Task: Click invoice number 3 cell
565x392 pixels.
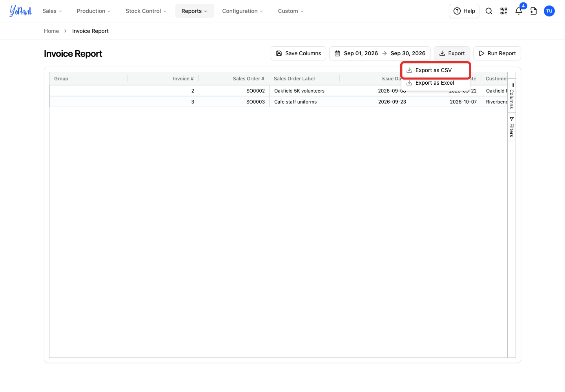Action: point(163,102)
